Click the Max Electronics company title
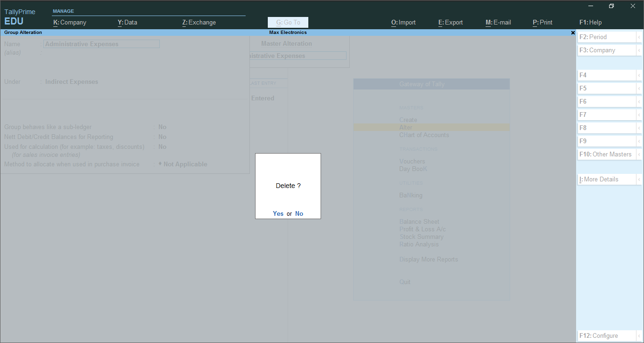This screenshot has width=644, height=343. (288, 33)
